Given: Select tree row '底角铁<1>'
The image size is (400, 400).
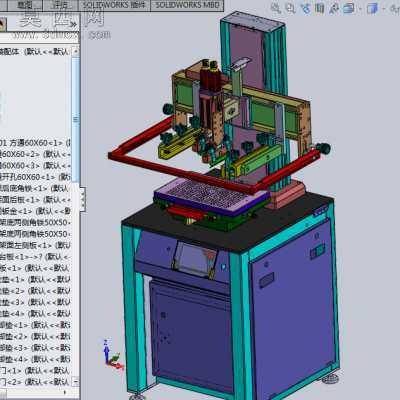Looking at the screenshot, I should (35, 188).
